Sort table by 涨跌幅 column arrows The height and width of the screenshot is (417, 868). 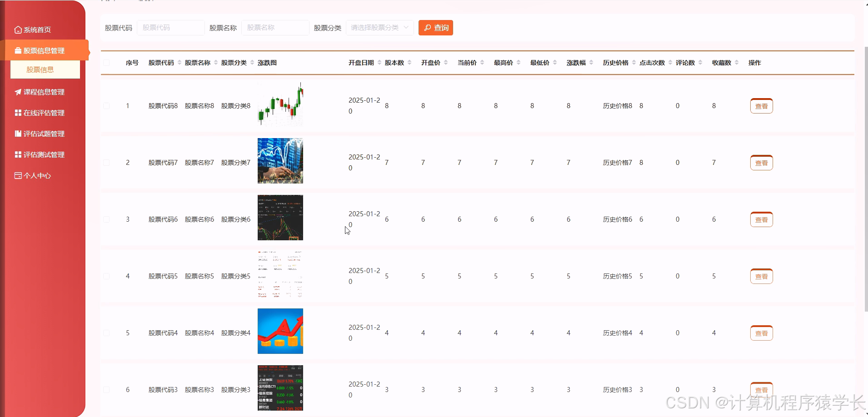591,63
